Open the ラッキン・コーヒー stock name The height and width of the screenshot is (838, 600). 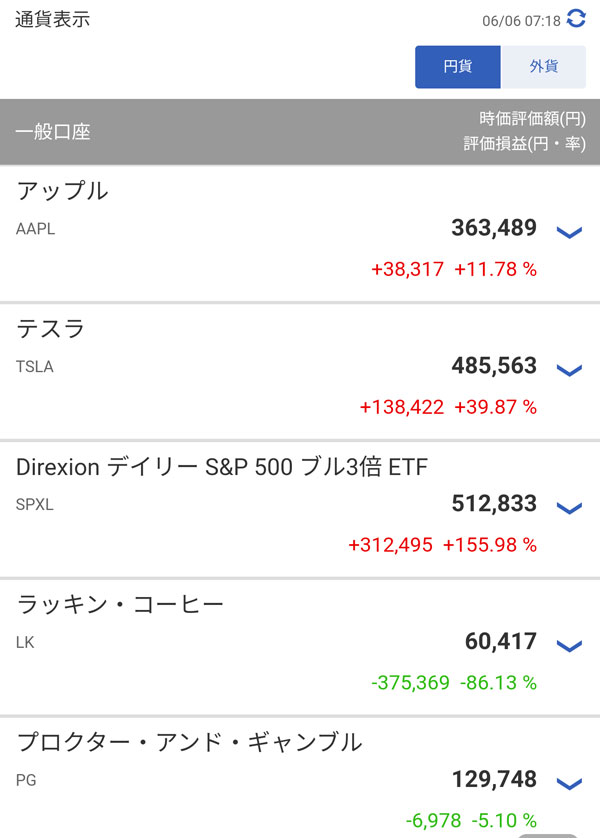coord(120,604)
